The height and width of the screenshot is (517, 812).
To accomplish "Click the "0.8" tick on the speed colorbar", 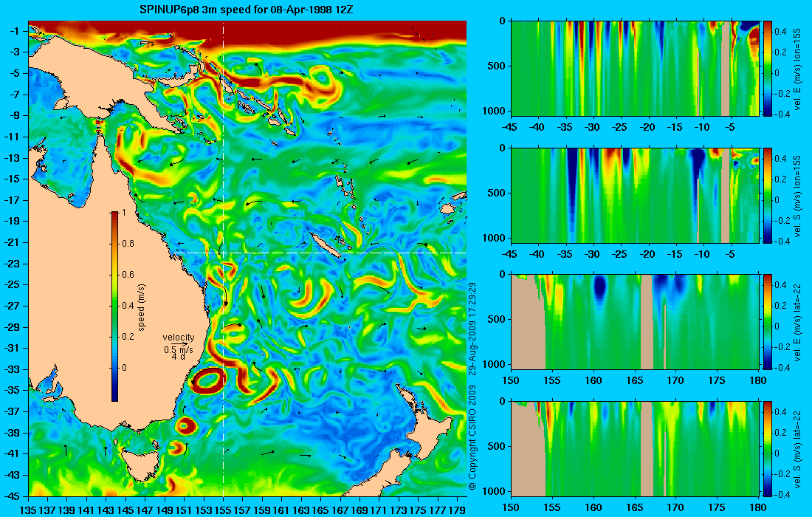I will [x=128, y=244].
